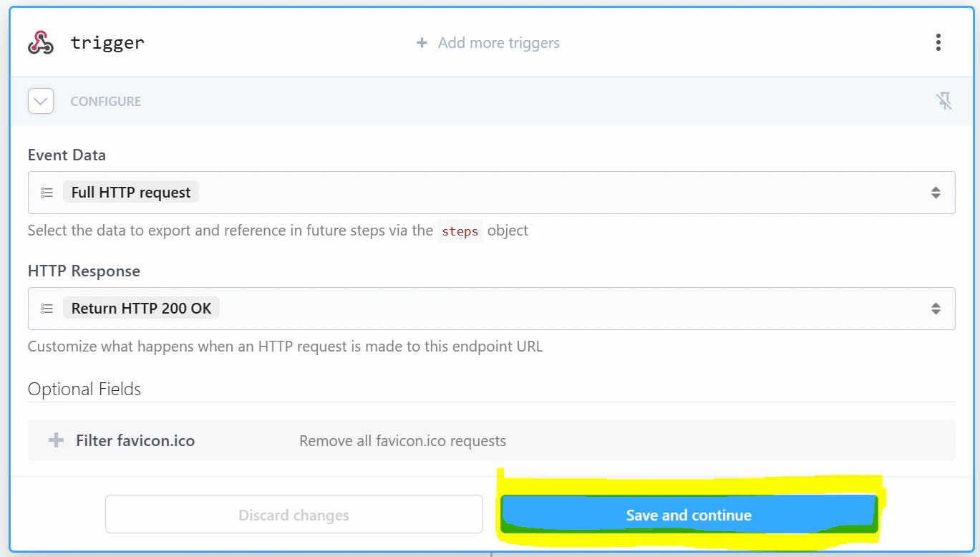The image size is (980, 557).
Task: Select the Return HTTP 200 OK chip
Action: coord(142,309)
